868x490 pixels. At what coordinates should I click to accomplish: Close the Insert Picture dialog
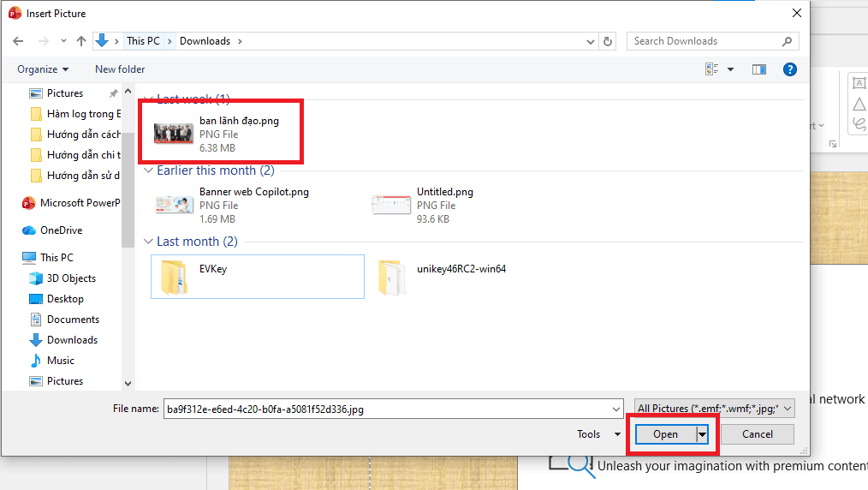(x=797, y=13)
